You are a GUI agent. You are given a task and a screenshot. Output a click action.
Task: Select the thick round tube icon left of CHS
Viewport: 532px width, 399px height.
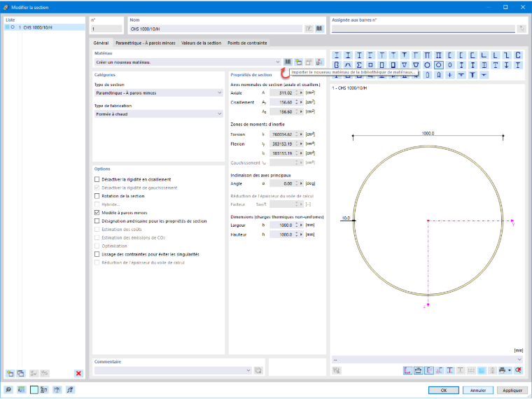click(x=427, y=65)
